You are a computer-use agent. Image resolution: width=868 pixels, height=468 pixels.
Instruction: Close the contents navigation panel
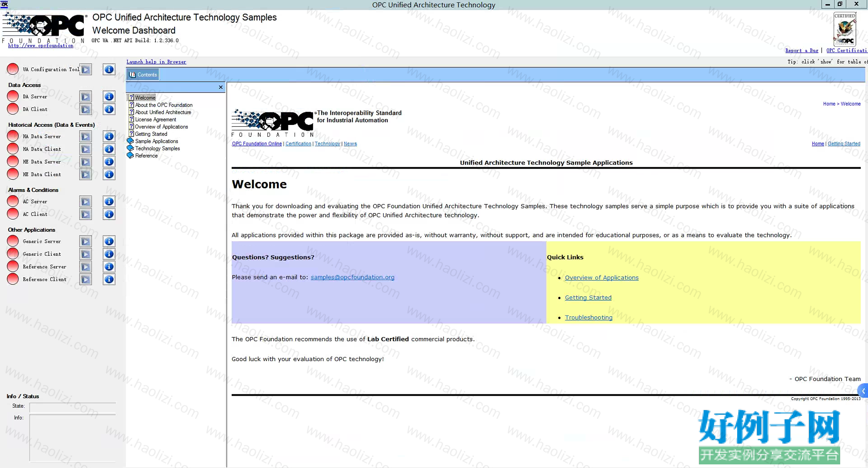(220, 87)
